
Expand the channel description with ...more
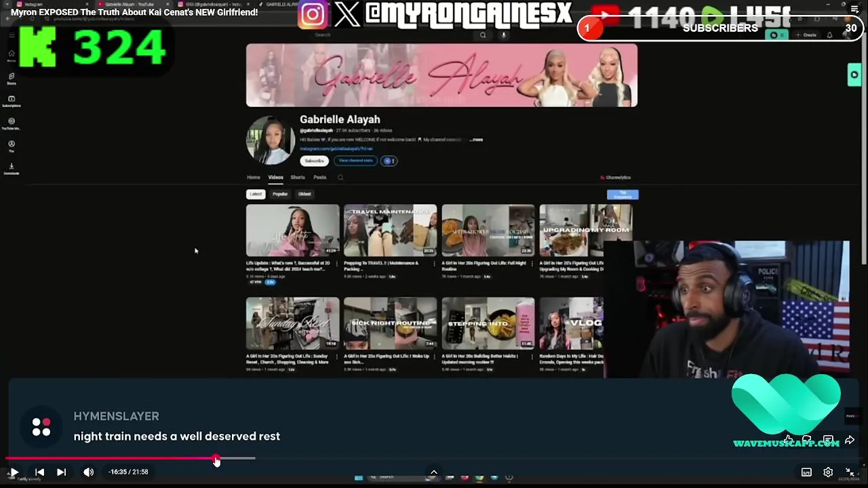(477, 140)
